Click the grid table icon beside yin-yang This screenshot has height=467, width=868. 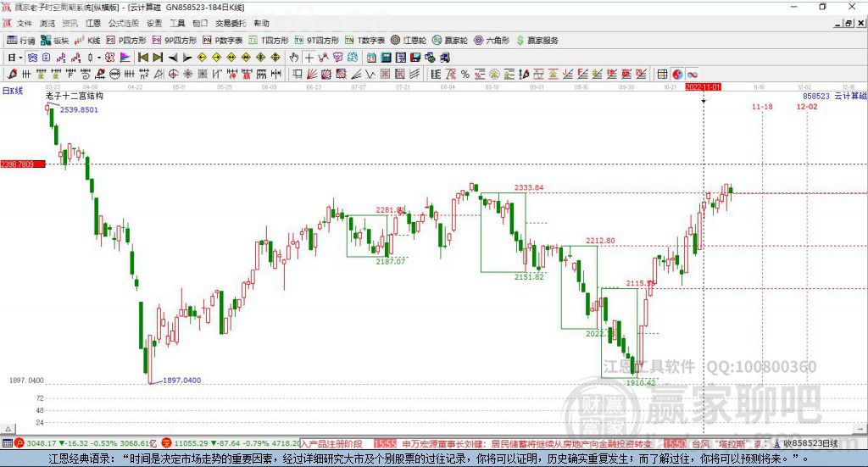663,74
